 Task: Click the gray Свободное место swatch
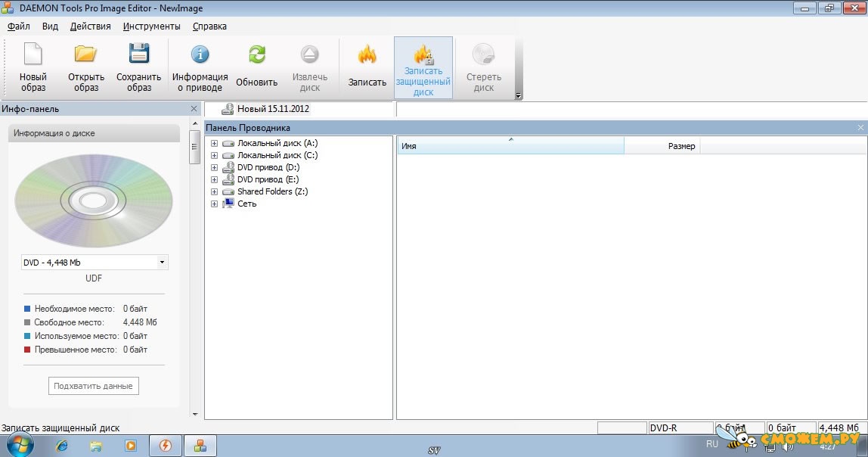coord(27,322)
